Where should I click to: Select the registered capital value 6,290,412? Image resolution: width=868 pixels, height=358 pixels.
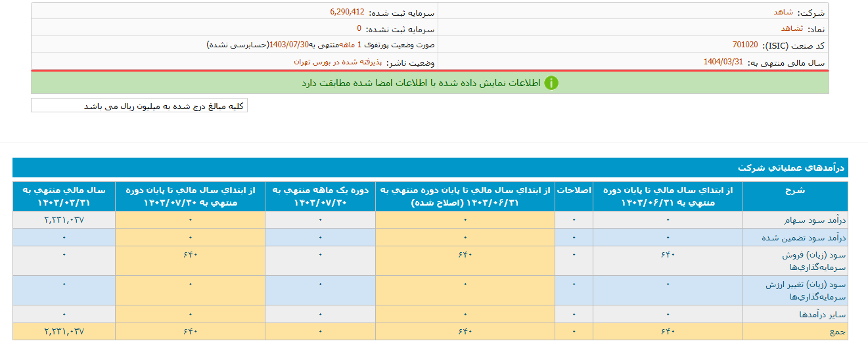click(347, 12)
